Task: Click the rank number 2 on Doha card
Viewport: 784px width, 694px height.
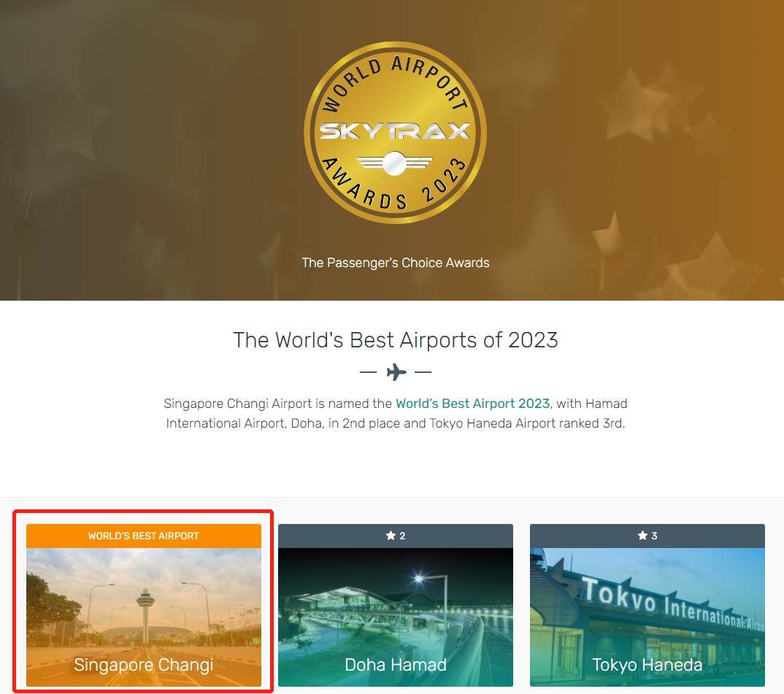Action: tap(402, 536)
